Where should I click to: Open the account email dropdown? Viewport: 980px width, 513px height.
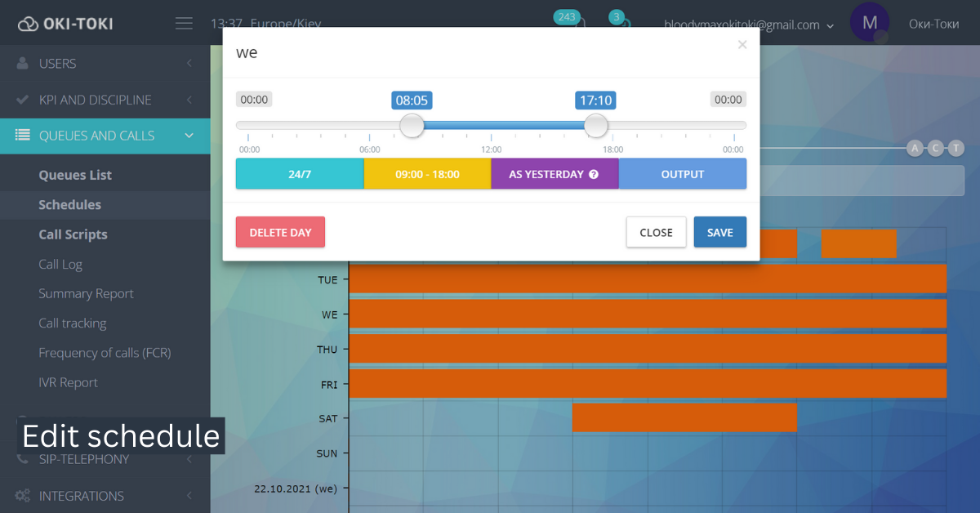[831, 25]
